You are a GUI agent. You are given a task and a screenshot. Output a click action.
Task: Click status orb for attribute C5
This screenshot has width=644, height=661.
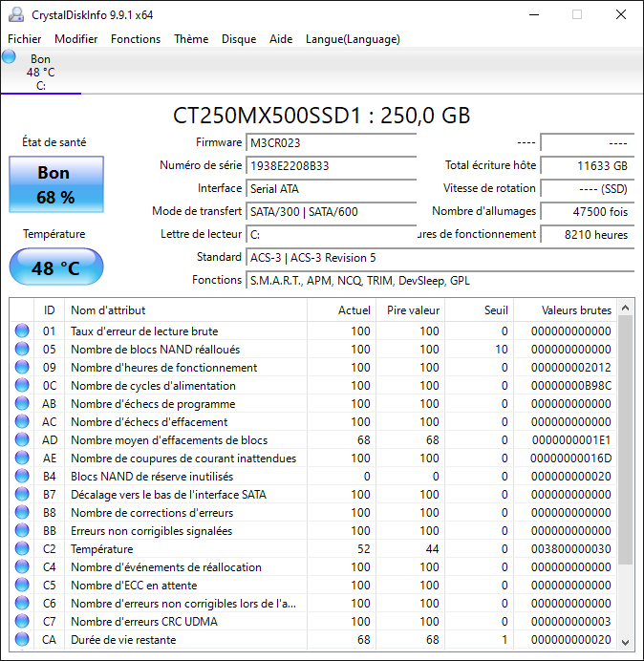tap(22, 585)
